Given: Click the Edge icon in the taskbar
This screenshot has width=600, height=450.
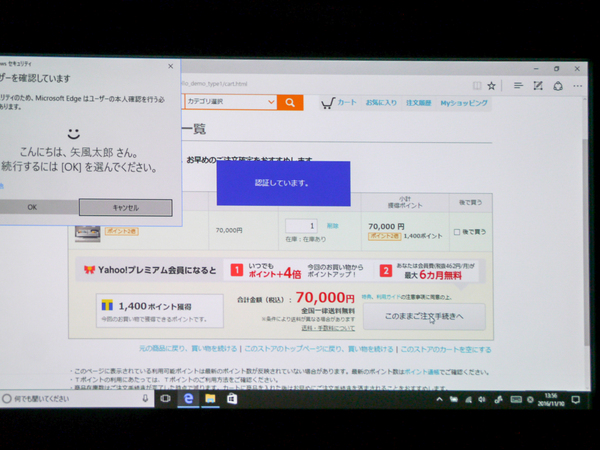Looking at the screenshot, I should pyautogui.click(x=188, y=399).
